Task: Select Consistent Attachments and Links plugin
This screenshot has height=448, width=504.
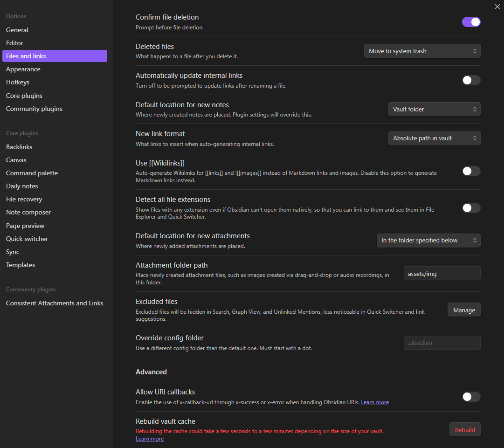Action: pyautogui.click(x=55, y=303)
